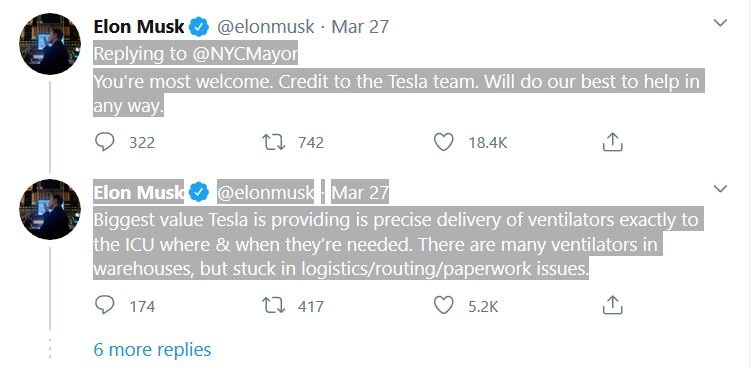Open the @NYCMayor mention link
This screenshot has height=368, width=753.
245,54
